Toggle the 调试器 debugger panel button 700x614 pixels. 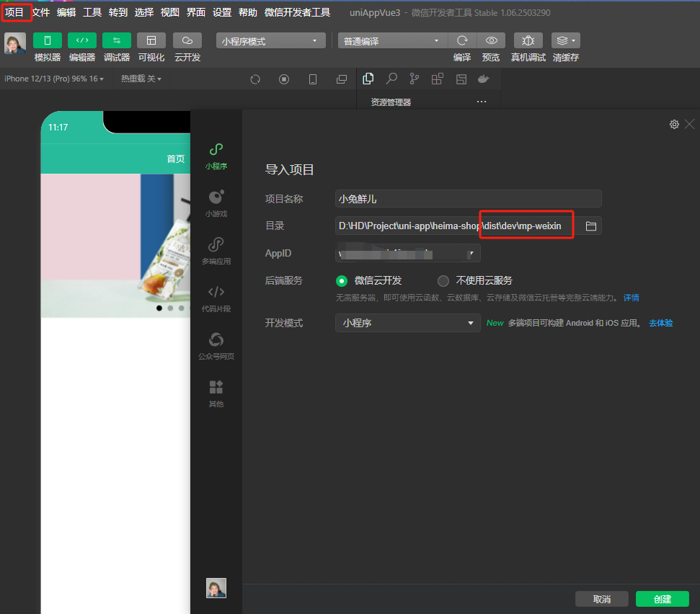click(x=117, y=40)
